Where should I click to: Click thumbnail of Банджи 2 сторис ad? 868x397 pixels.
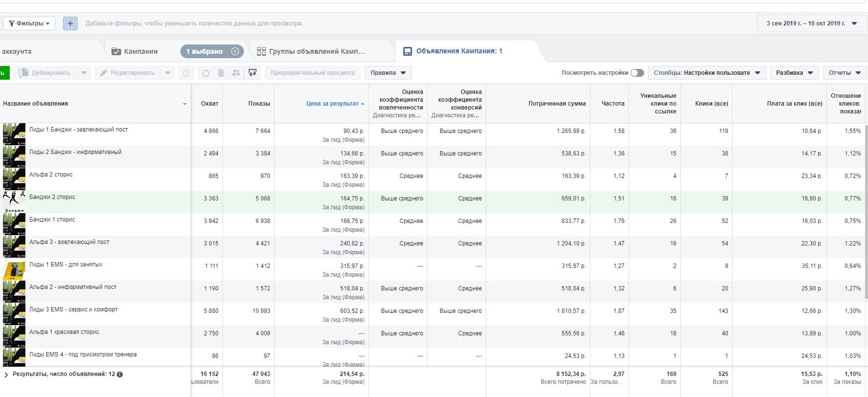[14, 202]
